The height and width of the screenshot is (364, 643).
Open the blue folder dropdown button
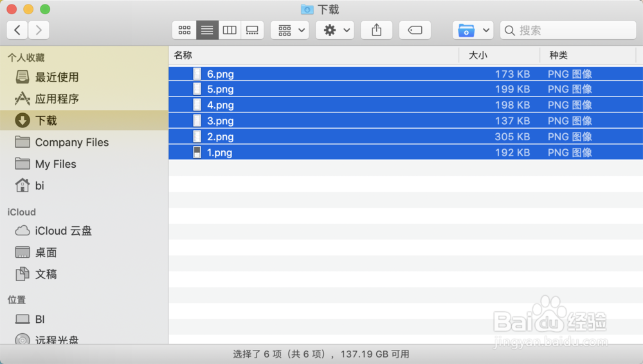click(473, 30)
